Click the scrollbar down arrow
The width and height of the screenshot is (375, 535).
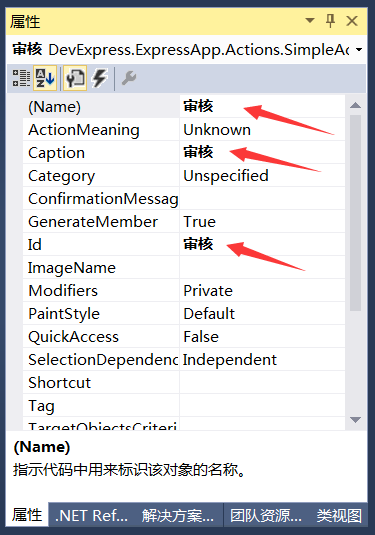[356, 420]
